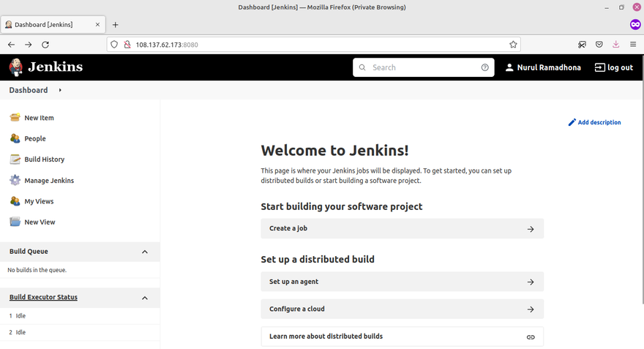Click the New View folder icon
Screen dimensions: 644x349
15,222
